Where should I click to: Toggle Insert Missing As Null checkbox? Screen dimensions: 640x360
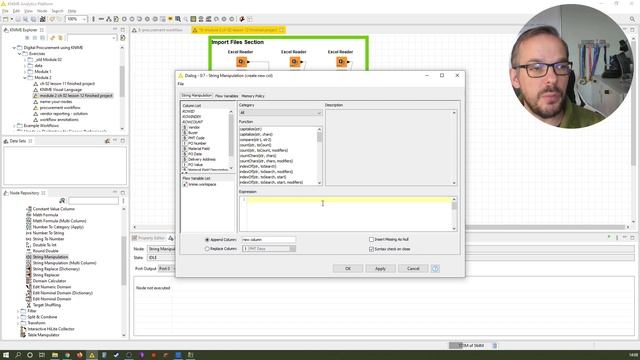[371, 240]
